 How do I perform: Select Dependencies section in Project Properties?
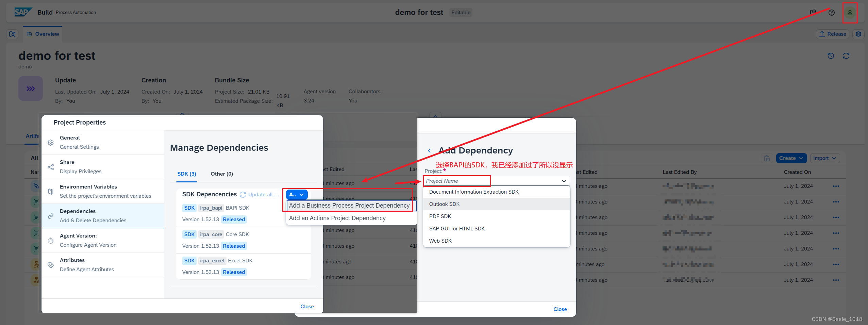click(x=103, y=216)
